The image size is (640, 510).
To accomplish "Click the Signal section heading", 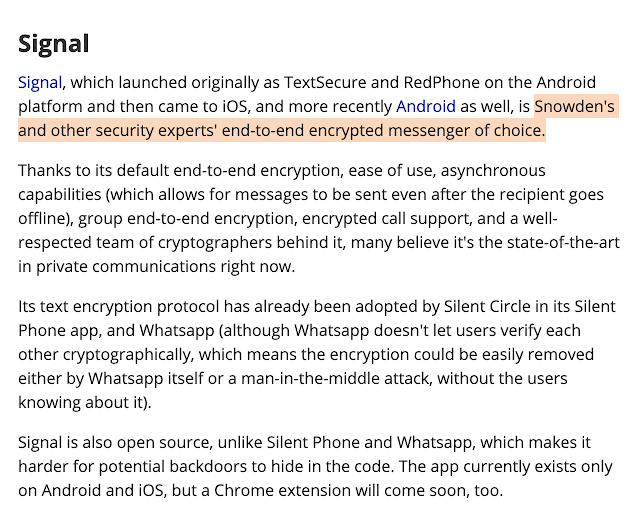I will click(54, 43).
